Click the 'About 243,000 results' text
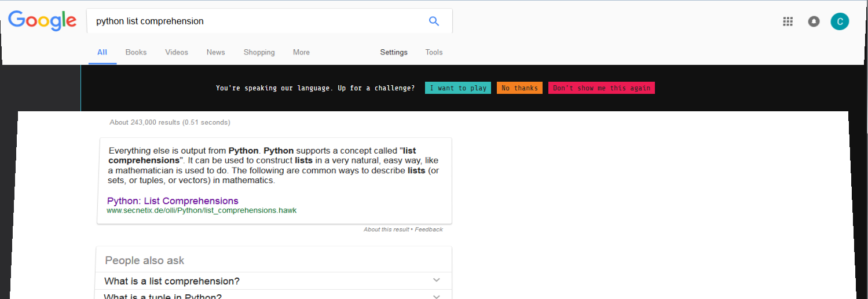868x299 pixels. point(170,122)
